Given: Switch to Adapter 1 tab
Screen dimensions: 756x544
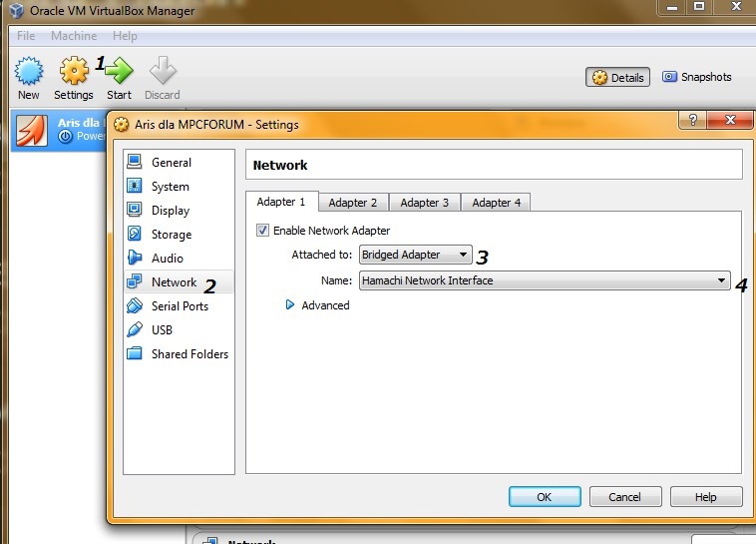Looking at the screenshot, I should coord(281,202).
